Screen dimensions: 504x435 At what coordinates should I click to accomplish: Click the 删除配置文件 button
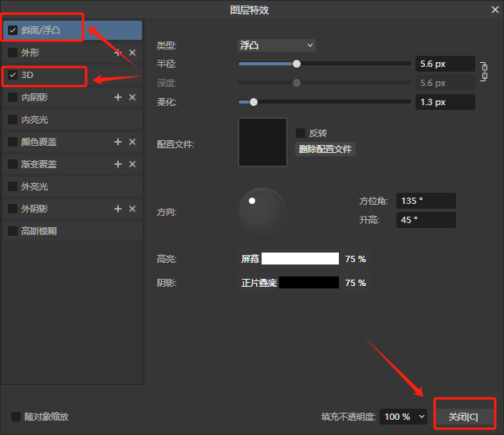(x=325, y=149)
